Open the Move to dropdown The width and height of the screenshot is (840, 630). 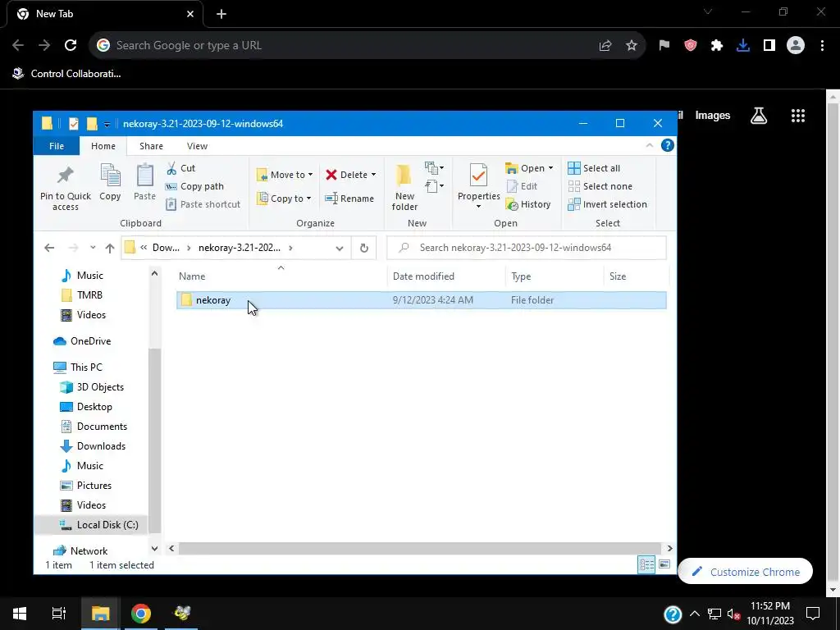285,175
